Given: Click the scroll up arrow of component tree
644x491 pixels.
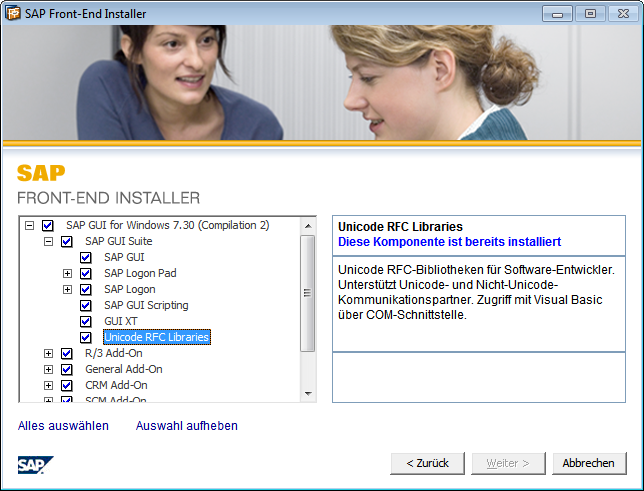Looking at the screenshot, I should click(x=308, y=226).
